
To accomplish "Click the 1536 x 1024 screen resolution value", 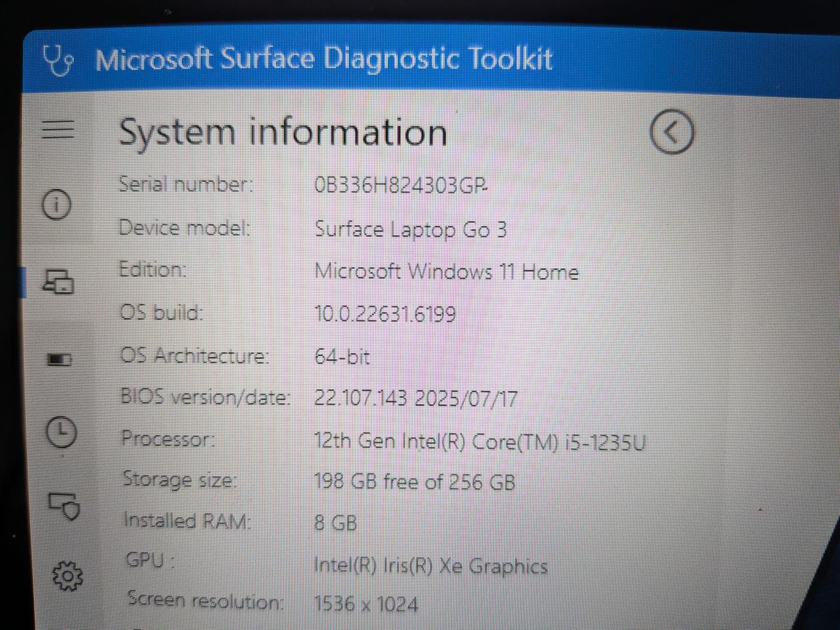I will pyautogui.click(x=366, y=603).
